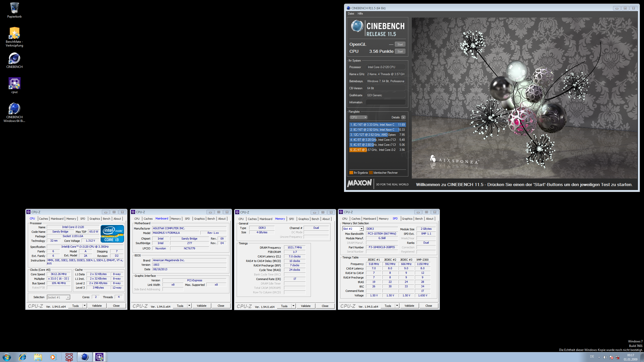Show hidden tray icons arrow
The height and width of the screenshot is (362, 644).
(599, 357)
